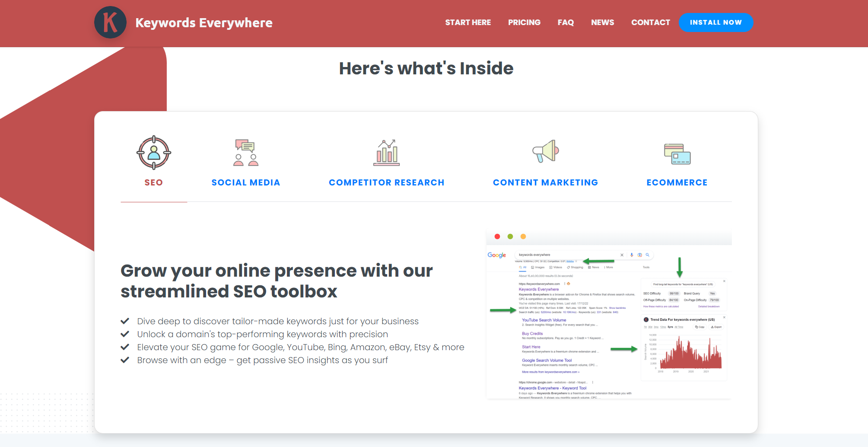Viewport: 868px width, 447px height.
Task: Open the News nav link
Action: 602,22
